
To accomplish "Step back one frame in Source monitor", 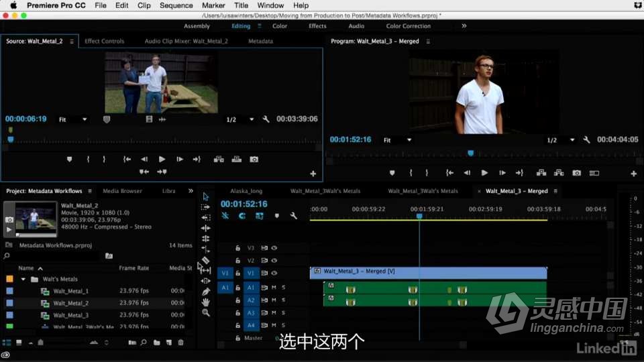I will 144,160.
